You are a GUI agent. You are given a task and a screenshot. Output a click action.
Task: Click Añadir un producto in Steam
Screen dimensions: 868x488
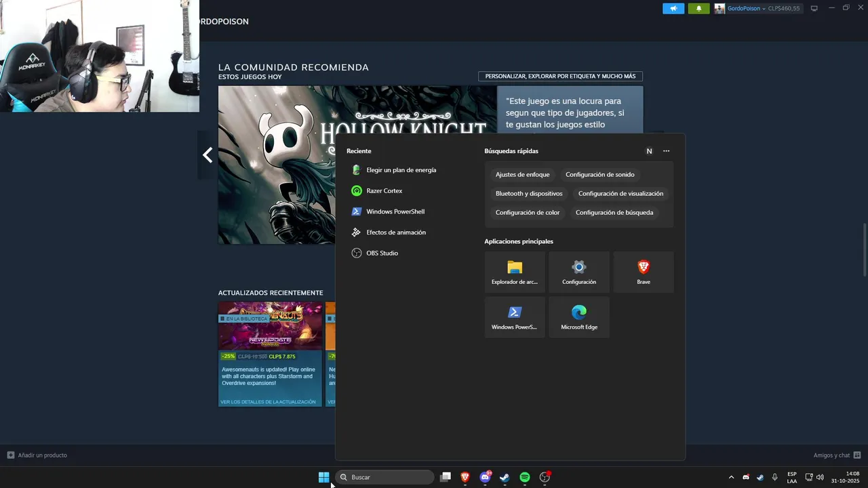(37, 455)
